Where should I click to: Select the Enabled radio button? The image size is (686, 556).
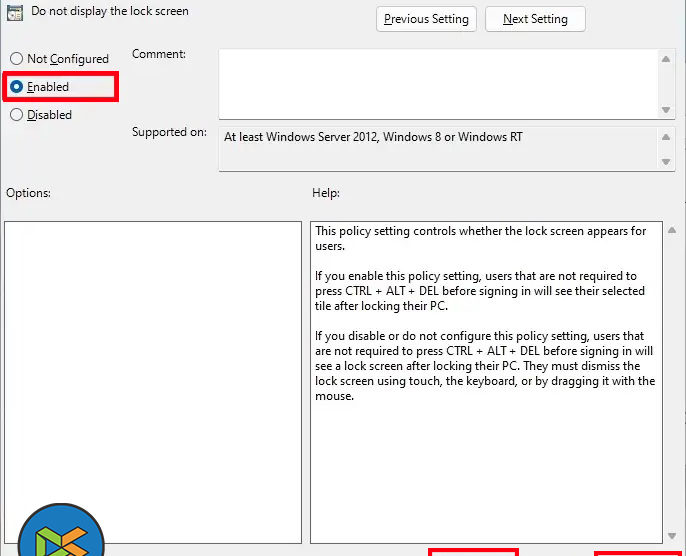pos(16,87)
